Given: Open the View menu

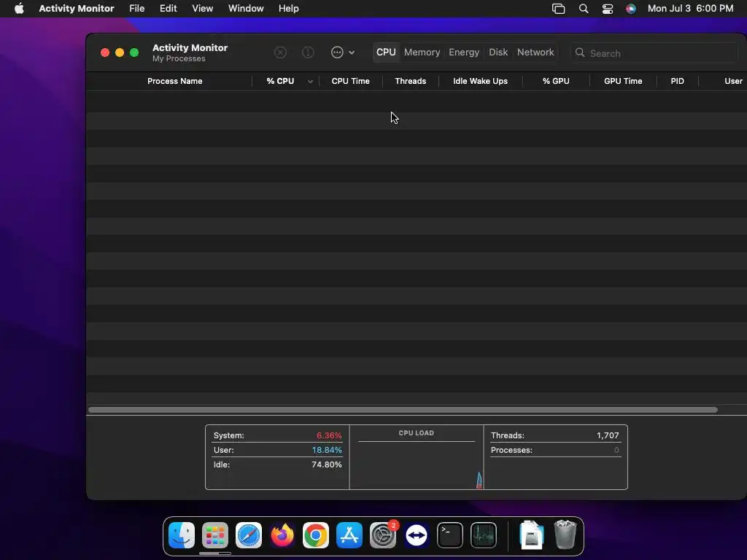Looking at the screenshot, I should (203, 9).
